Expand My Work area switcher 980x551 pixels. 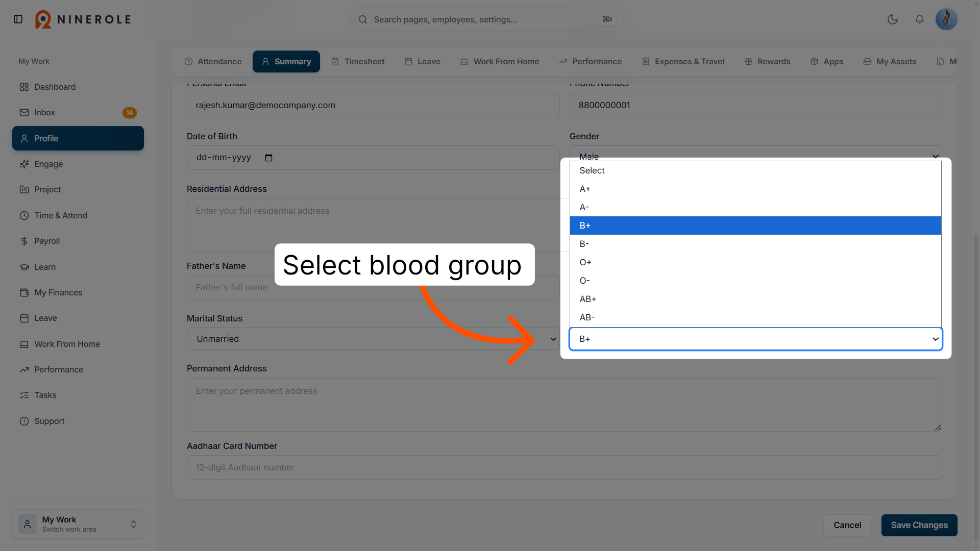point(78,524)
